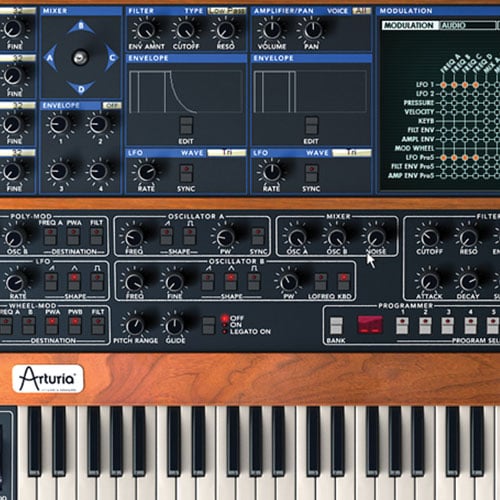This screenshot has width=500, height=500.
Task: Enable Oscillator A sawtooth shape button
Action: coord(166,236)
